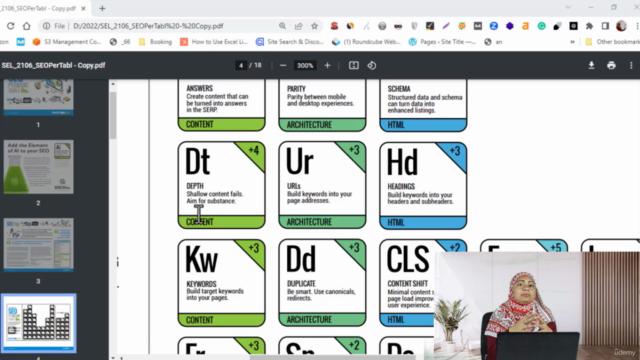Rotate the PDF counterclockwise
The image size is (640, 360).
[372, 65]
